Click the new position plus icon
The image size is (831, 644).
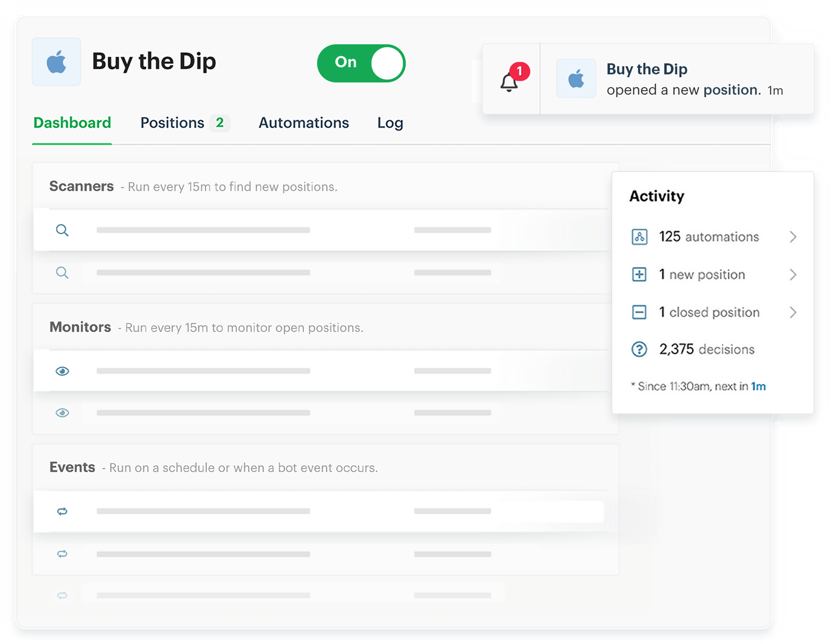click(639, 274)
